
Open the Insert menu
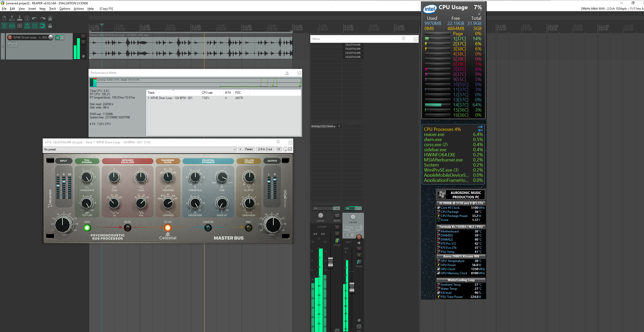32,9
